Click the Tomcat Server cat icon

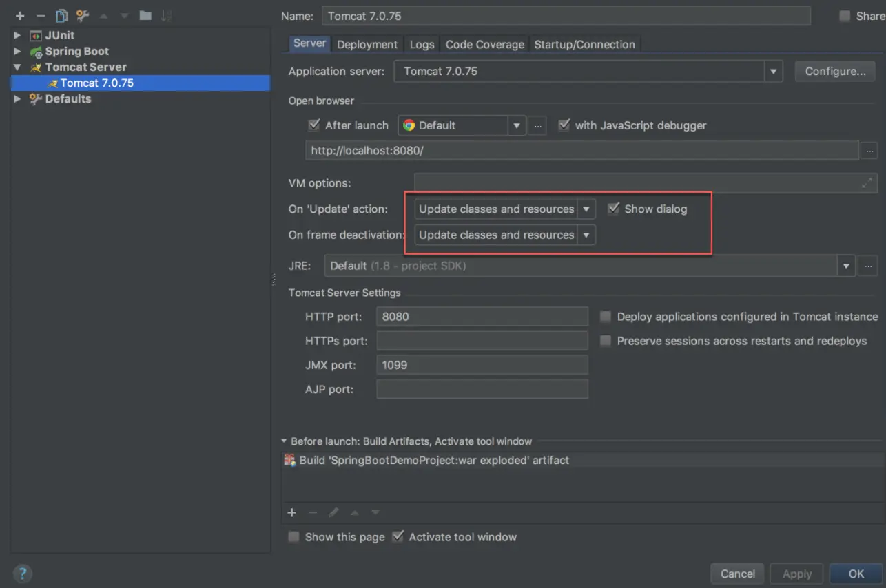coord(36,67)
